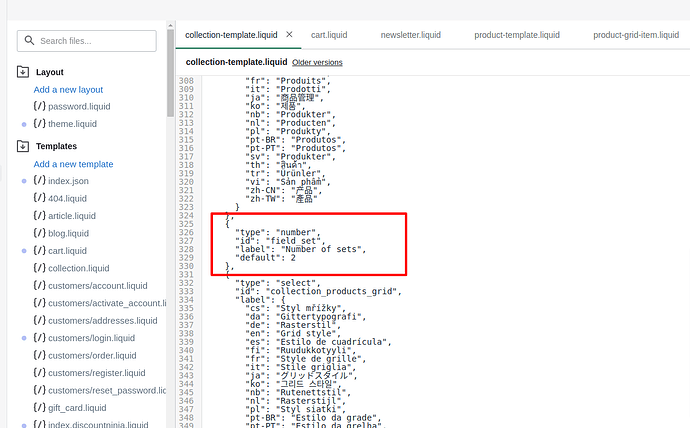This screenshot has width=690, height=428.
Task: Click code icon beside customers/order.liquid
Action: tap(40, 355)
